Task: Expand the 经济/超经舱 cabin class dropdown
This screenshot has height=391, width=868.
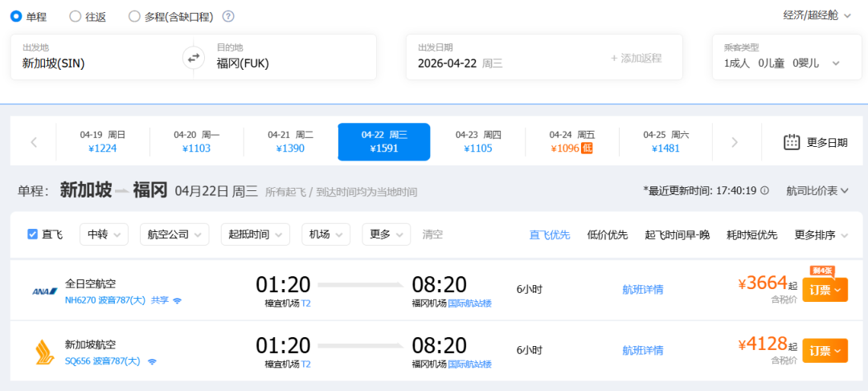Action: pos(817,15)
